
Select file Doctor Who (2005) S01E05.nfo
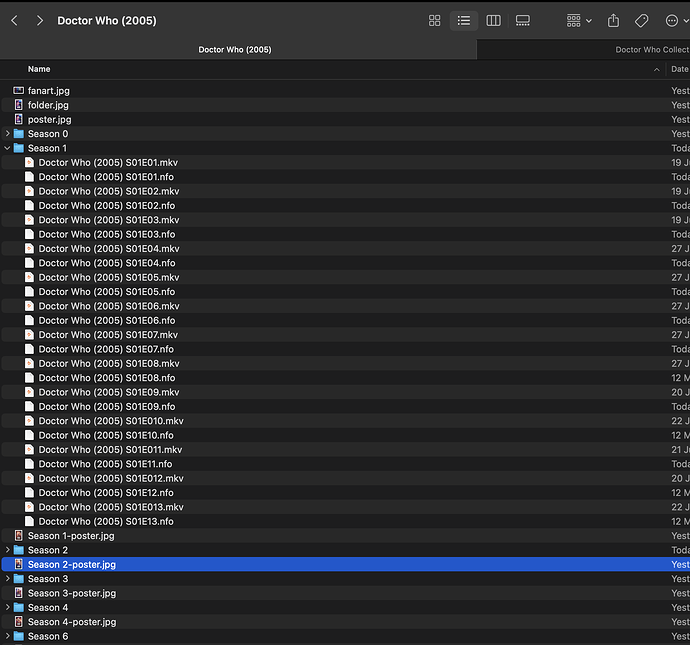coord(107,292)
